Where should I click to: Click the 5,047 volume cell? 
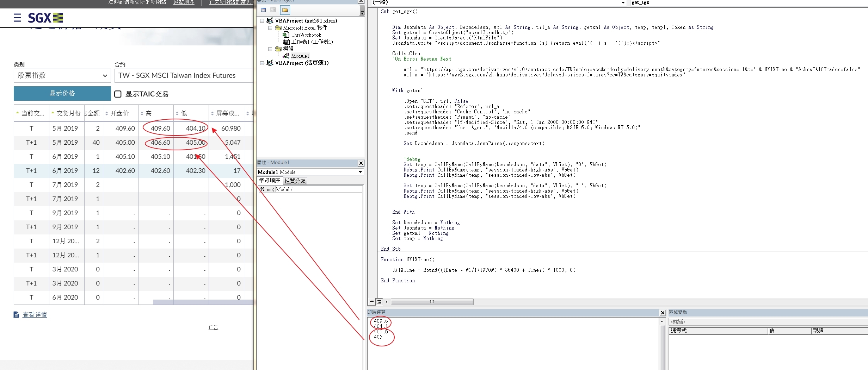point(227,143)
